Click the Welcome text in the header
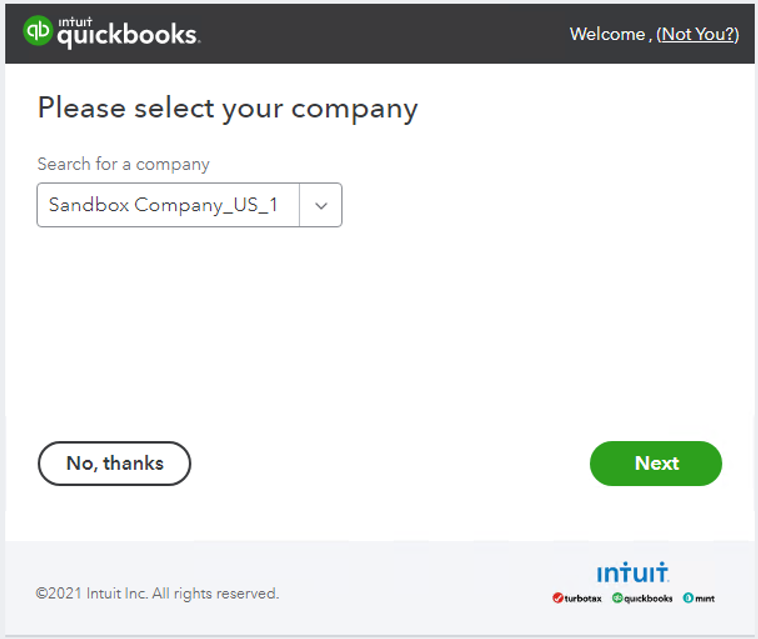This screenshot has height=639, width=758. pyautogui.click(x=608, y=34)
